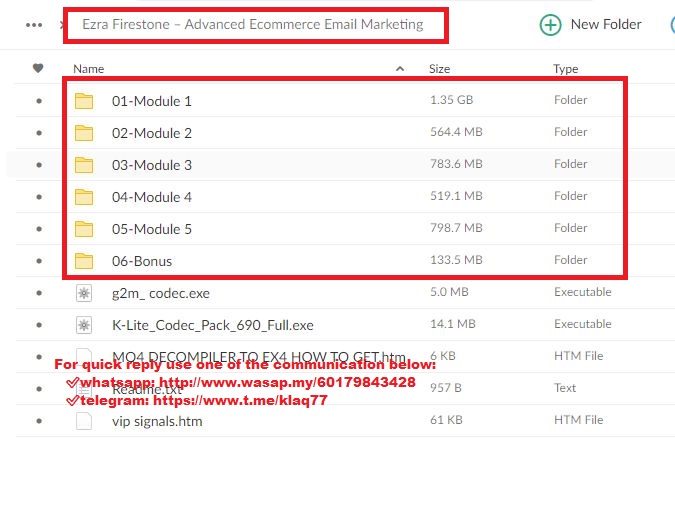Open the 06-Bonus folder name

(142, 261)
